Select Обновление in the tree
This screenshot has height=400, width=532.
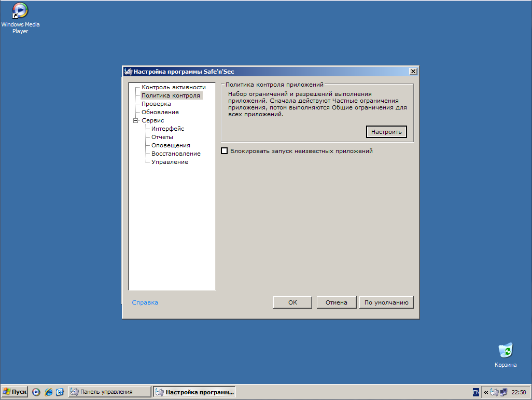pos(160,112)
